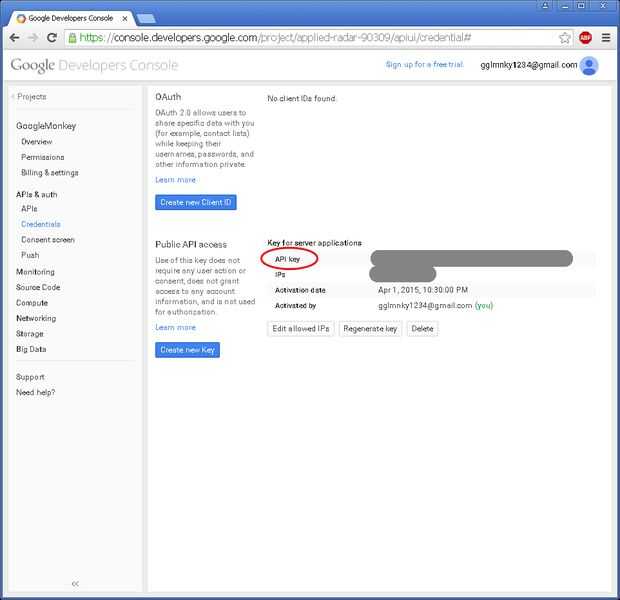Expand Big Data section

pos(31,349)
